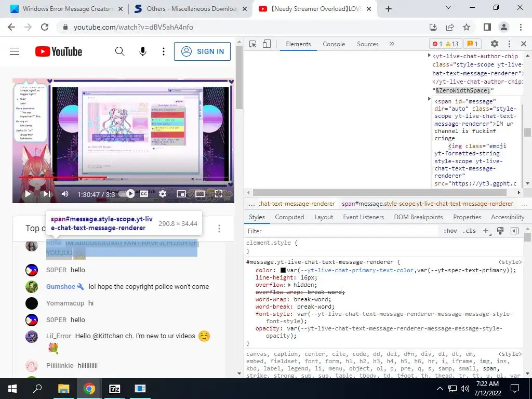The image size is (532, 399).
Task: Add new style rule plus icon
Action: pyautogui.click(x=486, y=231)
